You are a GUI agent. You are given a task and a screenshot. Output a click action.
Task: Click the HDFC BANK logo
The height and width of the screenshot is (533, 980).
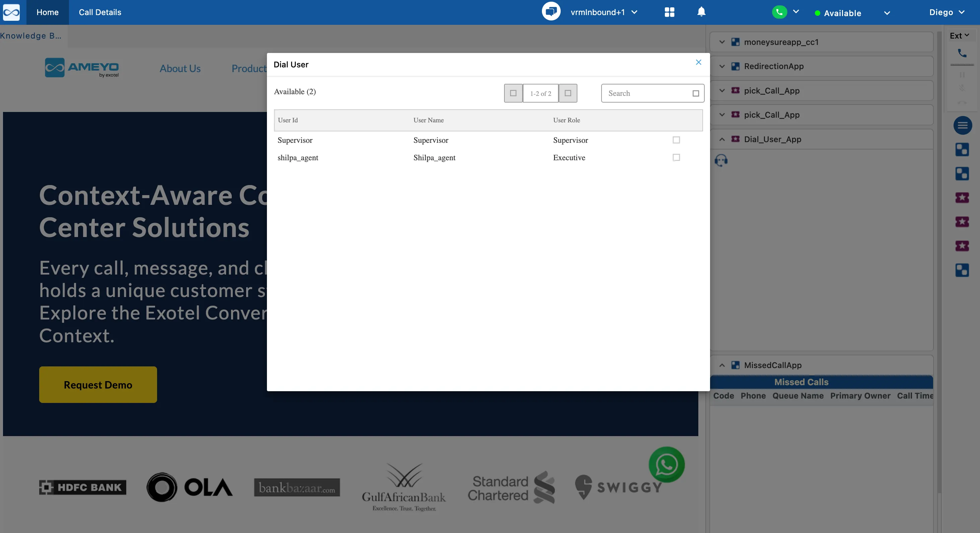tap(82, 487)
